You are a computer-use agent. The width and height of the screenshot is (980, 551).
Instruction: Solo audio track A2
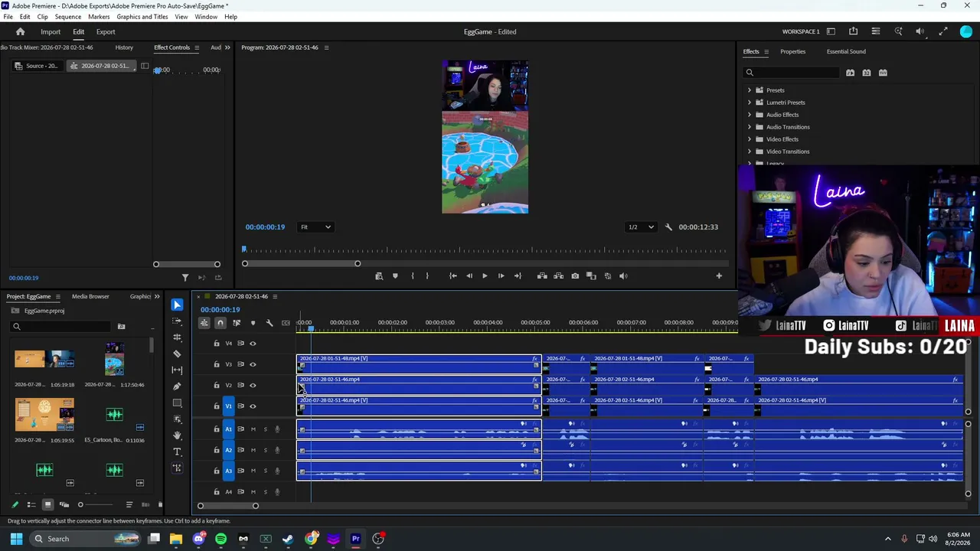pos(266,450)
